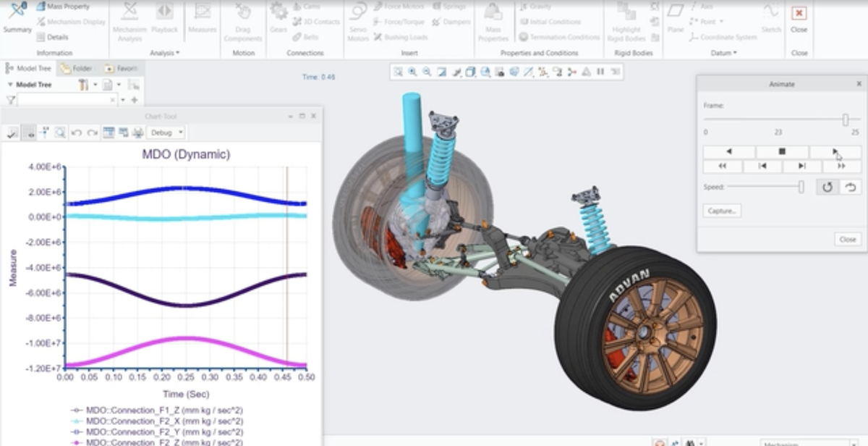Click the Frame slider handle in Animate
Image resolution: width=868 pixels, height=446 pixels.
(x=845, y=120)
